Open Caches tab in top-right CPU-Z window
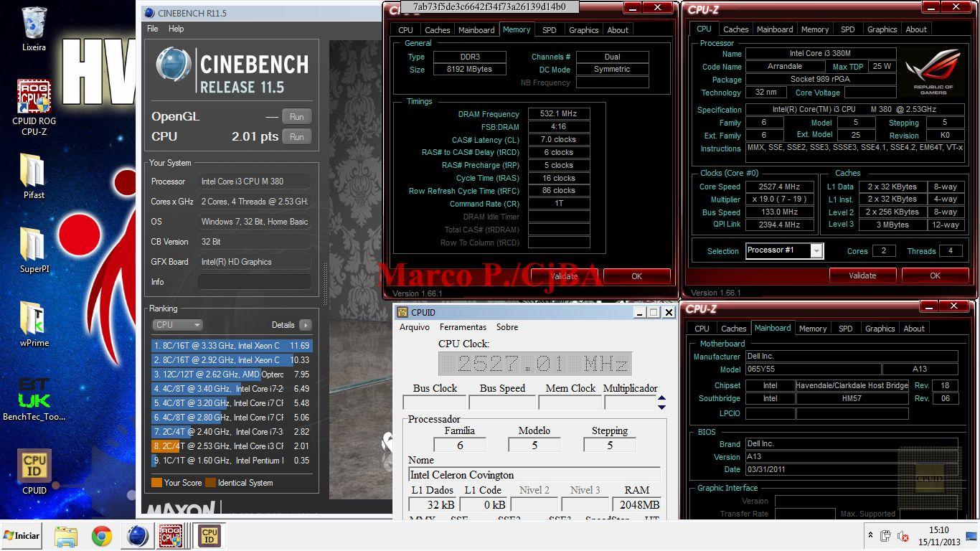This screenshot has height=551, width=980. (x=735, y=29)
